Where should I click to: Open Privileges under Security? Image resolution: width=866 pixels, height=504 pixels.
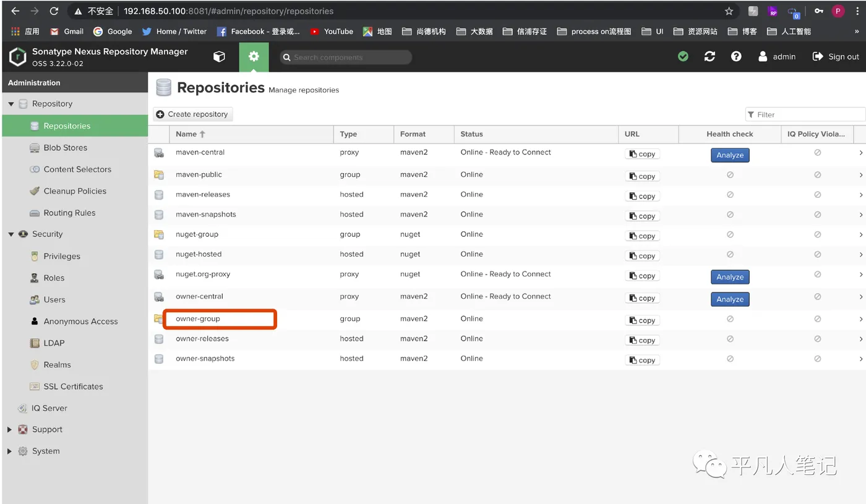click(x=62, y=256)
